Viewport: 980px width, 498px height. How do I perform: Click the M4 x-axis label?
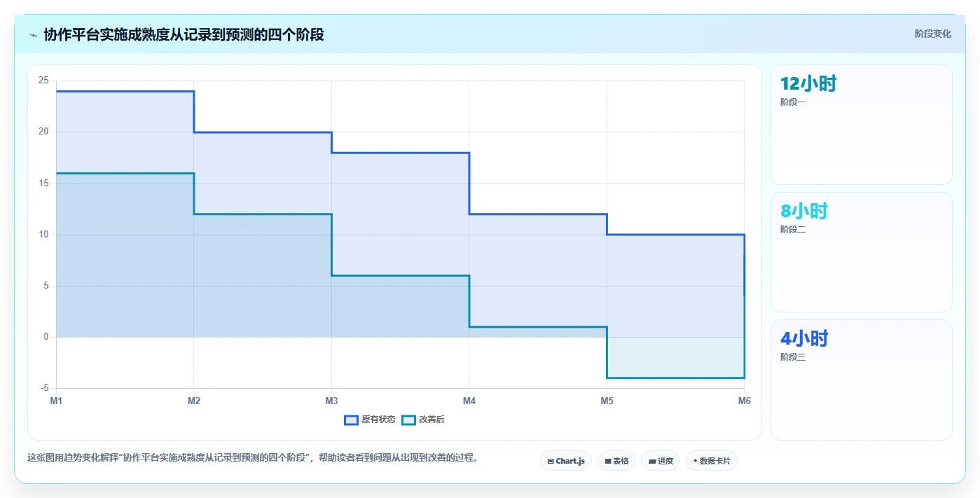point(469,401)
